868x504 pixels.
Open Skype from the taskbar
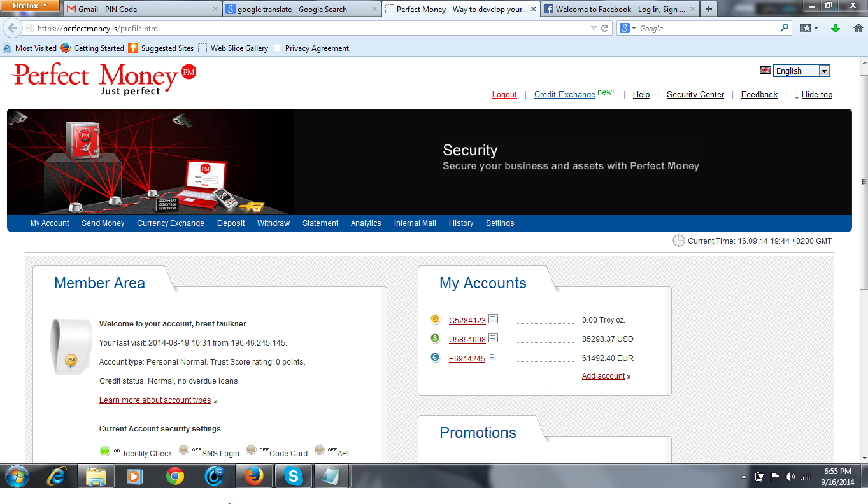click(294, 476)
